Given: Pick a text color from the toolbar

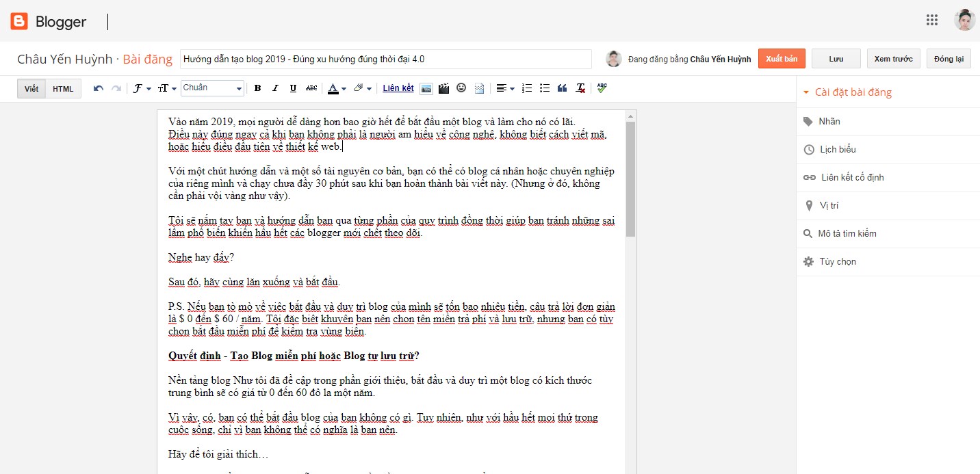Looking at the screenshot, I should click(336, 88).
